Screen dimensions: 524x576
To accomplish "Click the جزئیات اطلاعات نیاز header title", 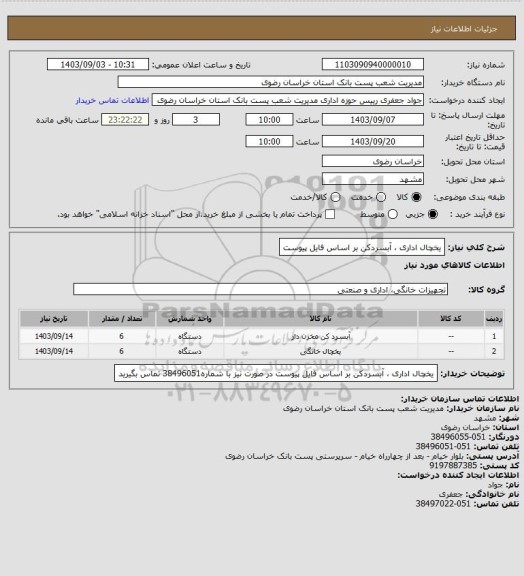I will click(464, 29).
